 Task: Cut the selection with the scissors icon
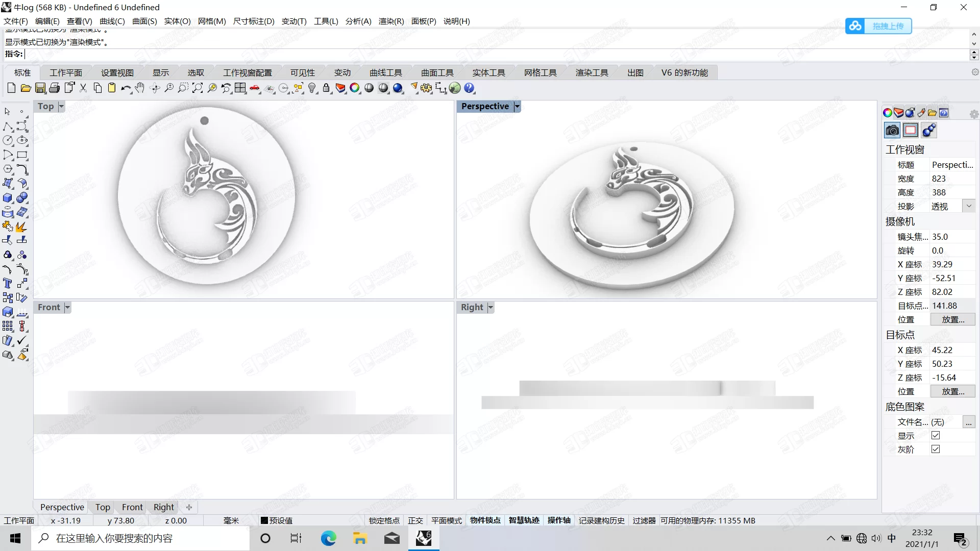(x=83, y=88)
